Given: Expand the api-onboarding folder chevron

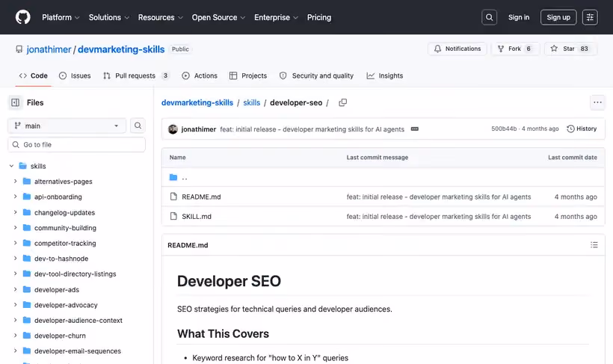Looking at the screenshot, I should pos(15,197).
